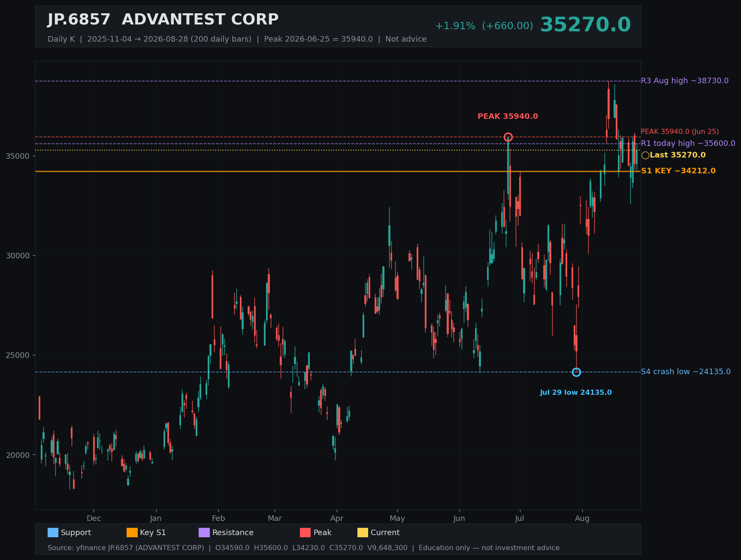Click the 20000 price axis label
741x560 pixels.
tap(18, 455)
